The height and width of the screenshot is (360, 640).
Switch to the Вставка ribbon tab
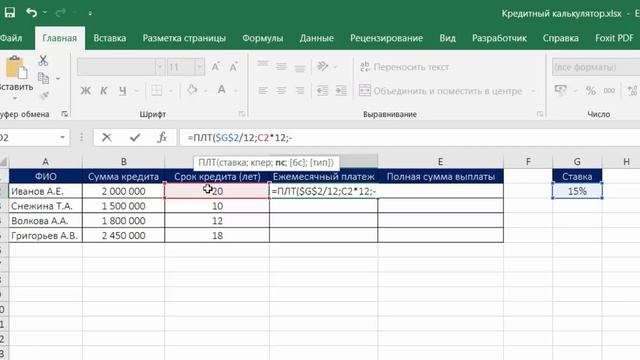[109, 38]
